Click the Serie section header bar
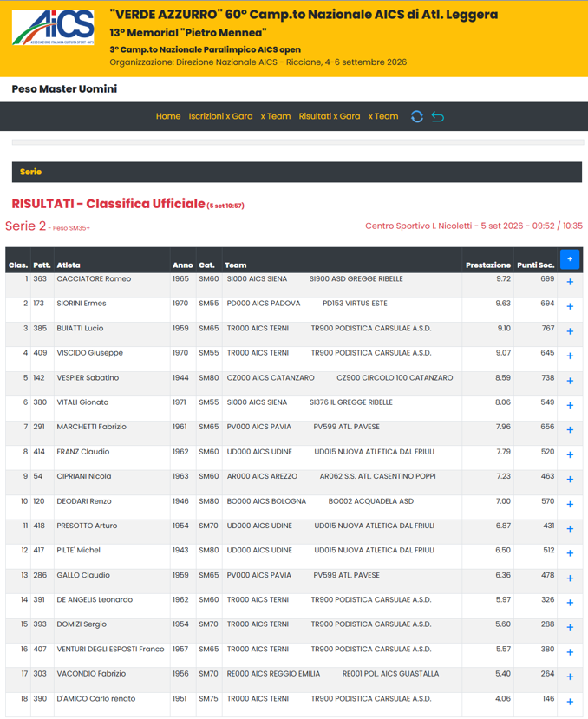The height and width of the screenshot is (719, 588). (297, 172)
